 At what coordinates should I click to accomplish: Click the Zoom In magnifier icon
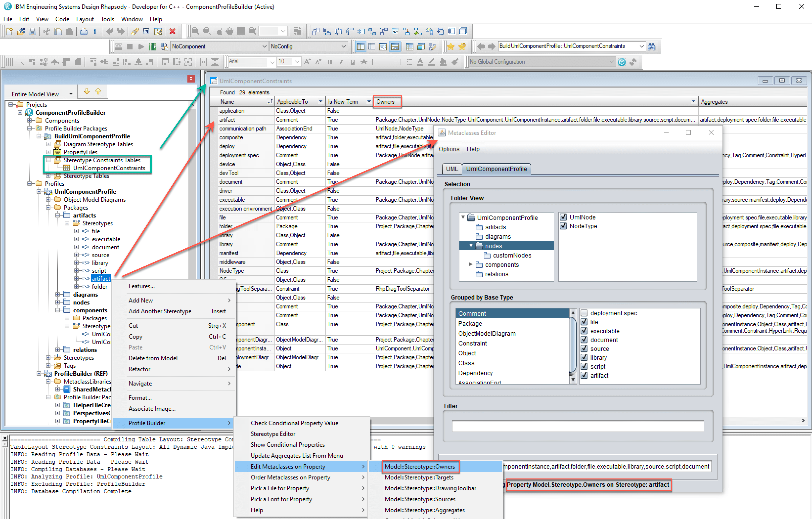(x=195, y=31)
